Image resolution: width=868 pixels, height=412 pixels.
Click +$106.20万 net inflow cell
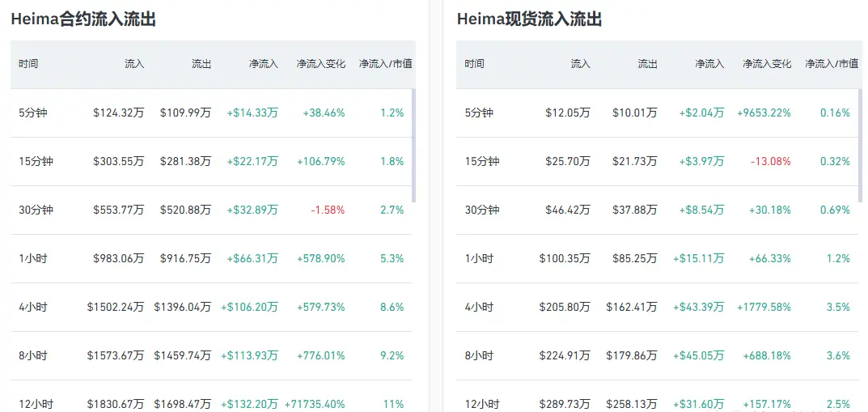(x=250, y=307)
